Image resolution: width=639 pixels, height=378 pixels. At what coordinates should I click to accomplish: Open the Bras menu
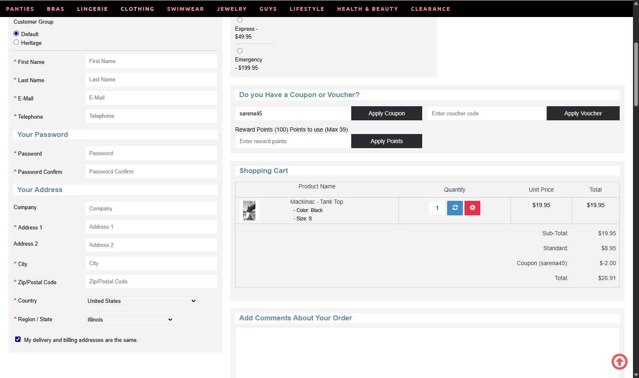(x=55, y=9)
